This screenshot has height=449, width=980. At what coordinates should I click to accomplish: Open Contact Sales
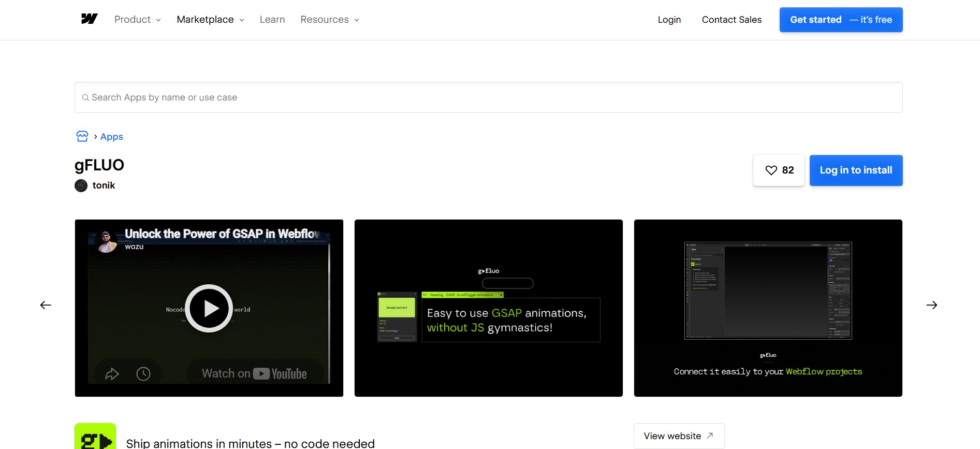(x=732, y=20)
